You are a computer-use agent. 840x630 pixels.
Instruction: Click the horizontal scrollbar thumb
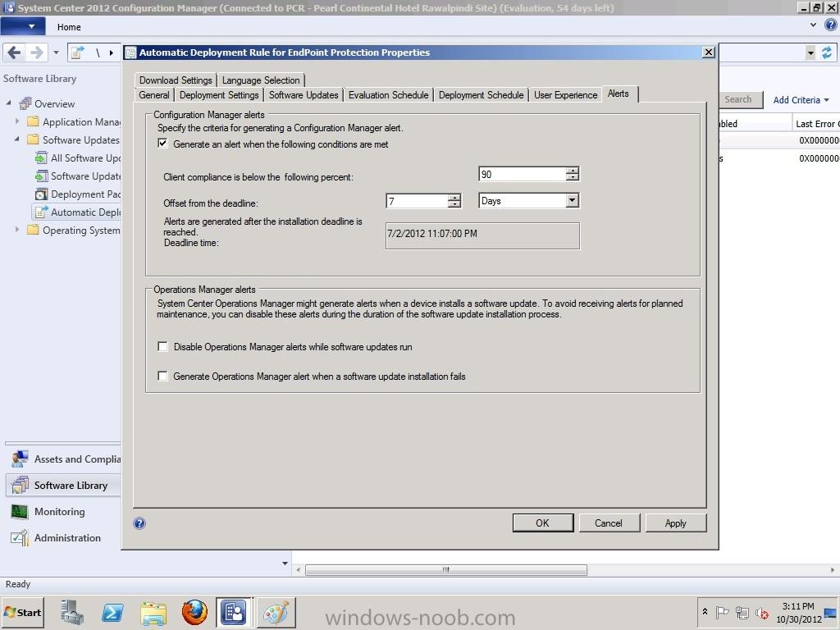point(445,570)
